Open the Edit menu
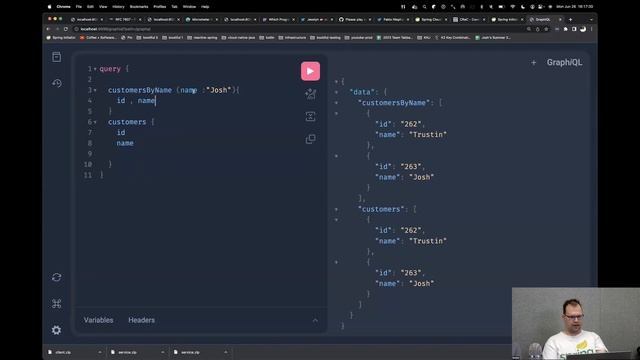The width and height of the screenshot is (640, 360). click(x=90, y=7)
